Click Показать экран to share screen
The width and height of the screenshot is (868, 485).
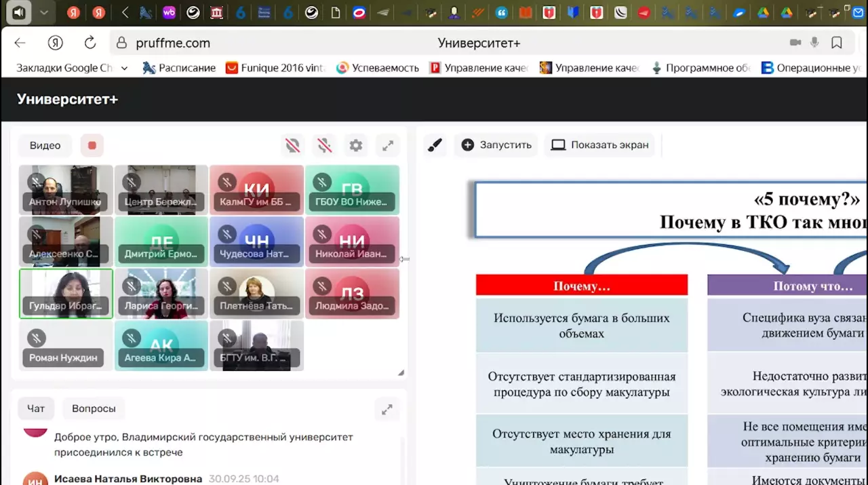[599, 144]
